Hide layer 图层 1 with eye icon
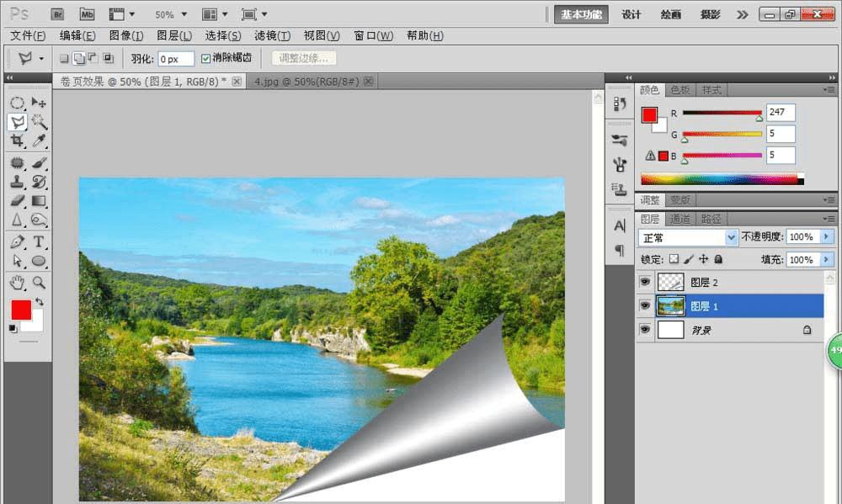842x504 pixels. click(645, 305)
